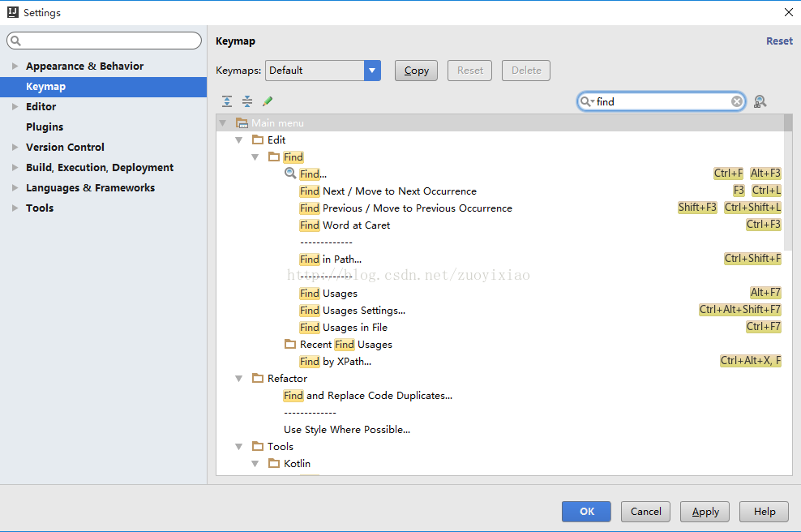Expand the Version Control settings section
The image size is (801, 532).
click(x=15, y=148)
